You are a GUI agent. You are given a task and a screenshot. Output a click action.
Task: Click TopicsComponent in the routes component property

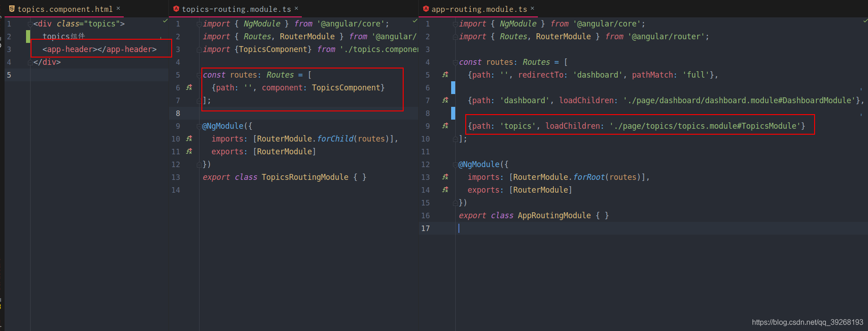coord(346,88)
